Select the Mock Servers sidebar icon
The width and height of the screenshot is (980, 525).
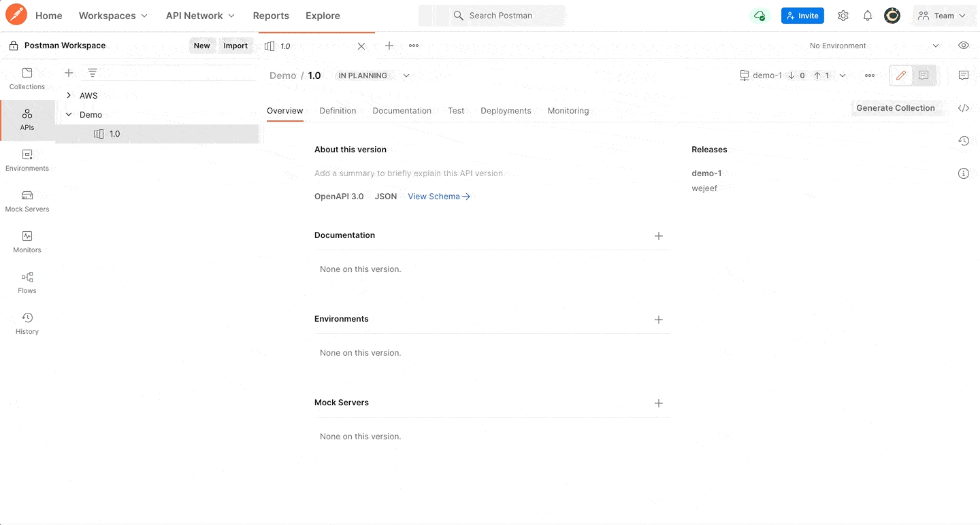27,199
